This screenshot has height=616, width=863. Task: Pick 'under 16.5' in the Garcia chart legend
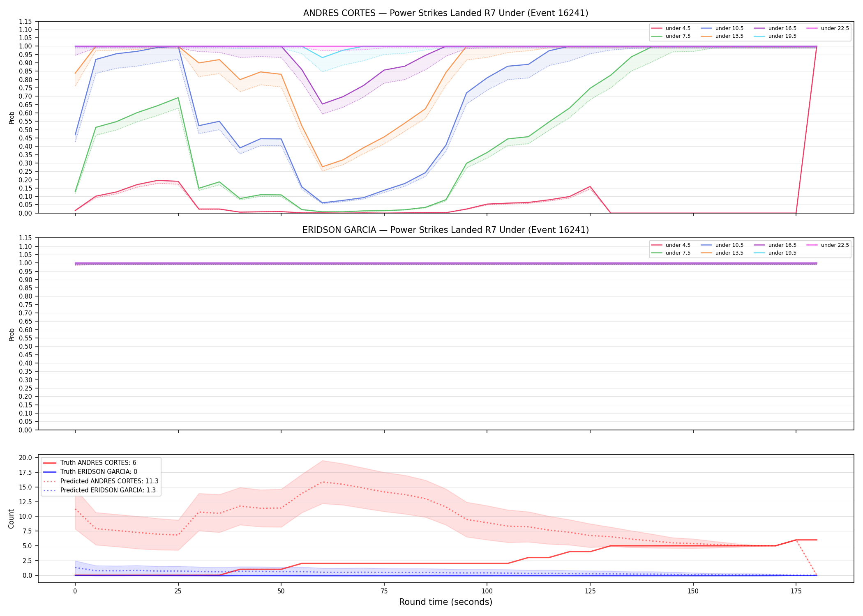[775, 245]
